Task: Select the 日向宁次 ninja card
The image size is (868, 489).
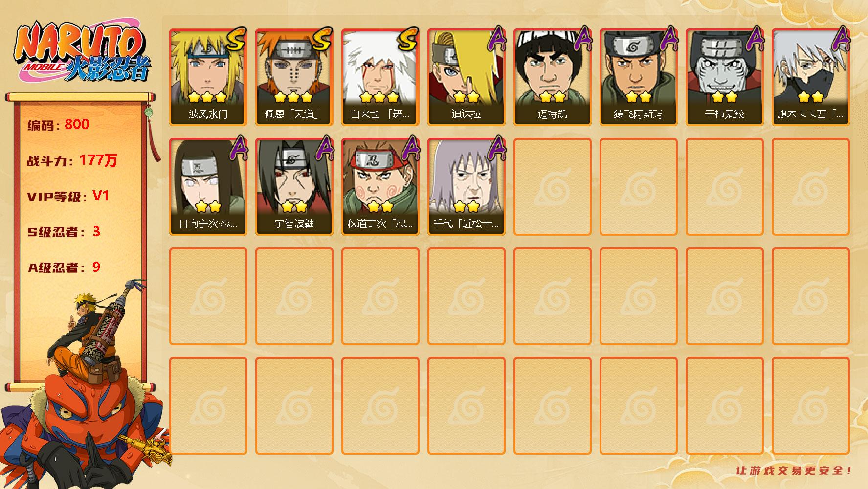Action: click(x=208, y=187)
